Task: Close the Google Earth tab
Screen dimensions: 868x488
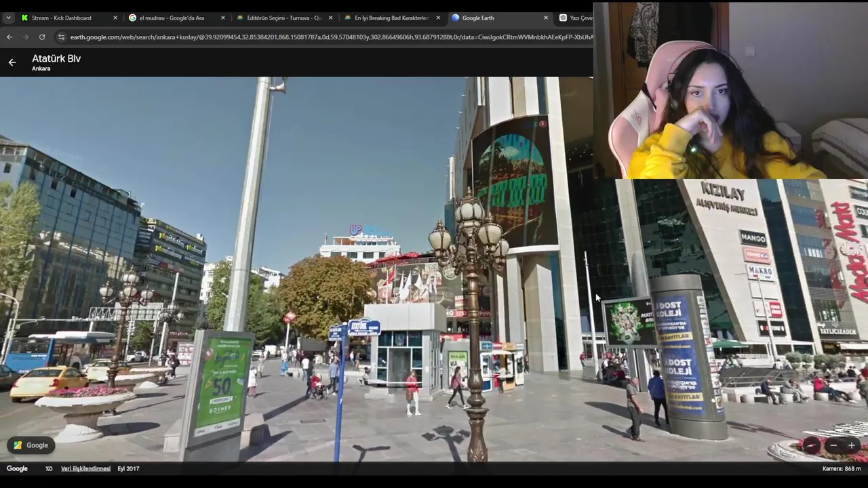Action: pyautogui.click(x=546, y=18)
